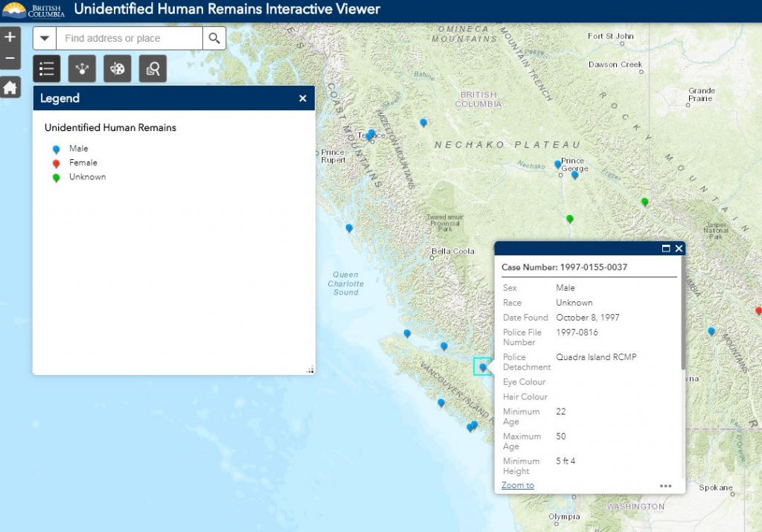Open the basemap palette icon

point(117,68)
